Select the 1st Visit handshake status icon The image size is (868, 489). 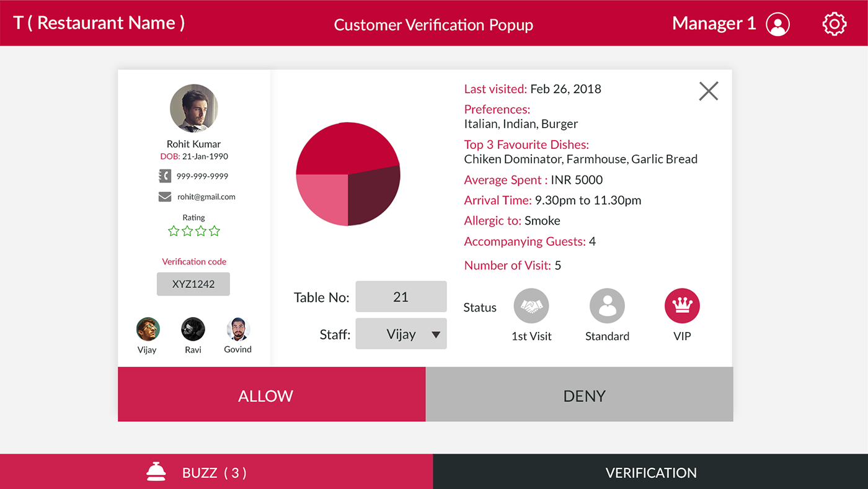[x=531, y=306]
